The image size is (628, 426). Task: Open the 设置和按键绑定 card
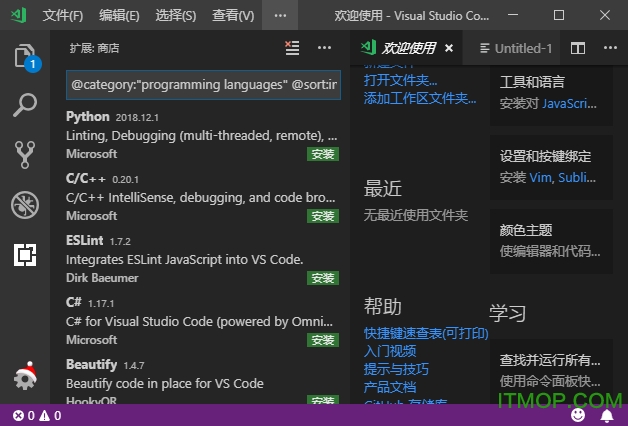coord(551,167)
